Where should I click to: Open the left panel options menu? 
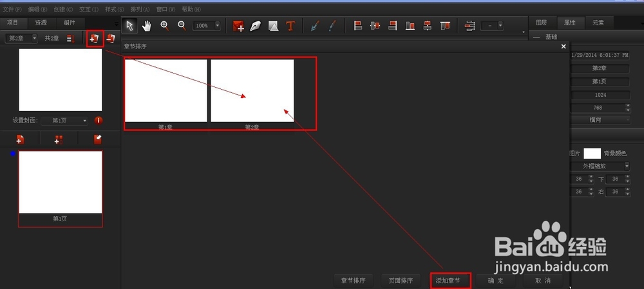click(x=117, y=24)
